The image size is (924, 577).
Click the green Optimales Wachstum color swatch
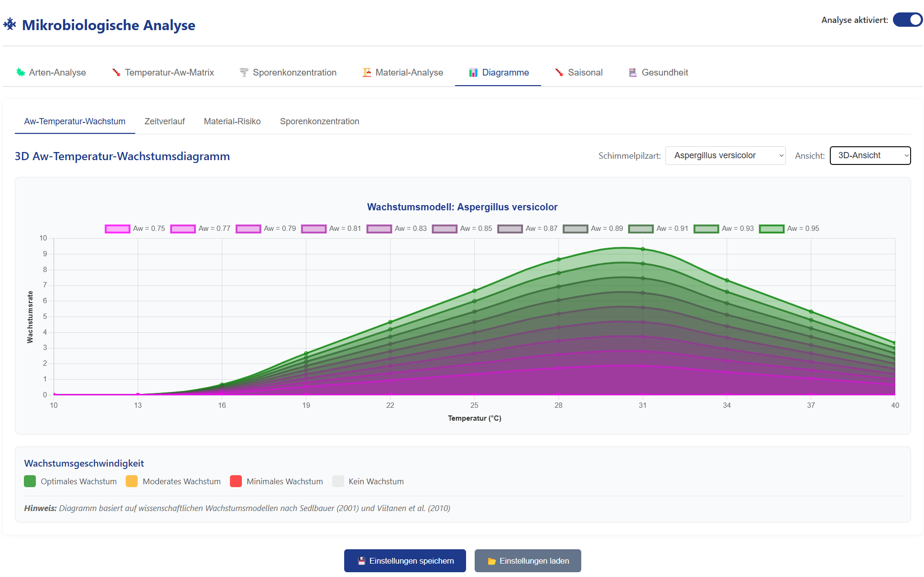click(30, 481)
